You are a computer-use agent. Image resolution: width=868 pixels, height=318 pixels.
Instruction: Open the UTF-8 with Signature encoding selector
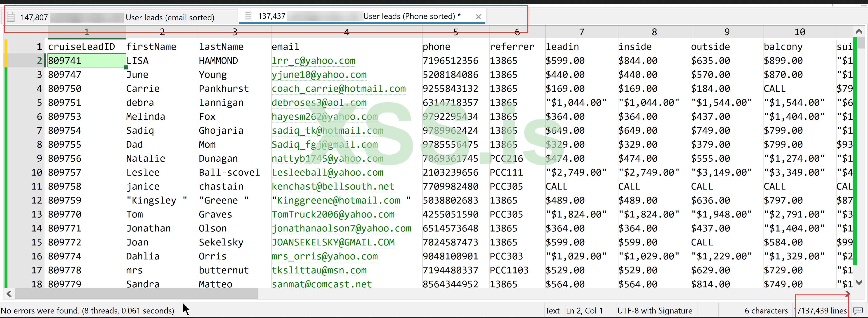click(654, 311)
